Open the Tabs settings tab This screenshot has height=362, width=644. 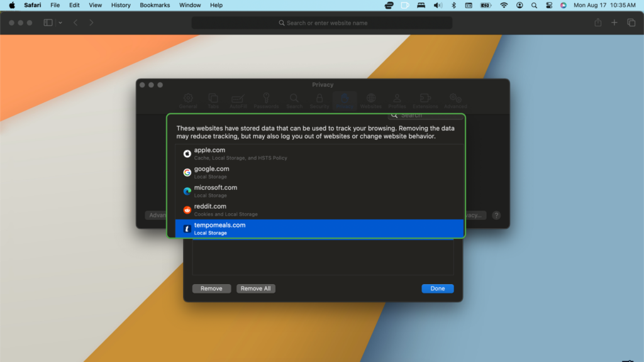tap(213, 101)
